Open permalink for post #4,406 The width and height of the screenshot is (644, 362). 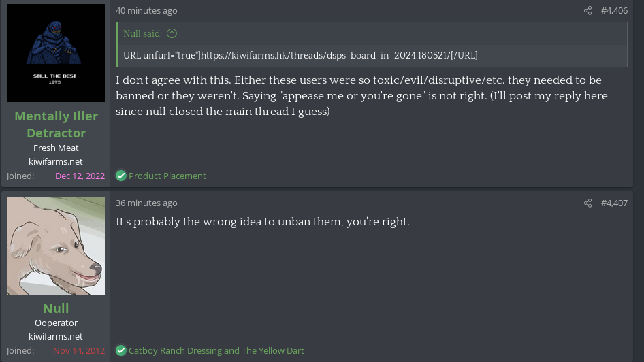(614, 11)
